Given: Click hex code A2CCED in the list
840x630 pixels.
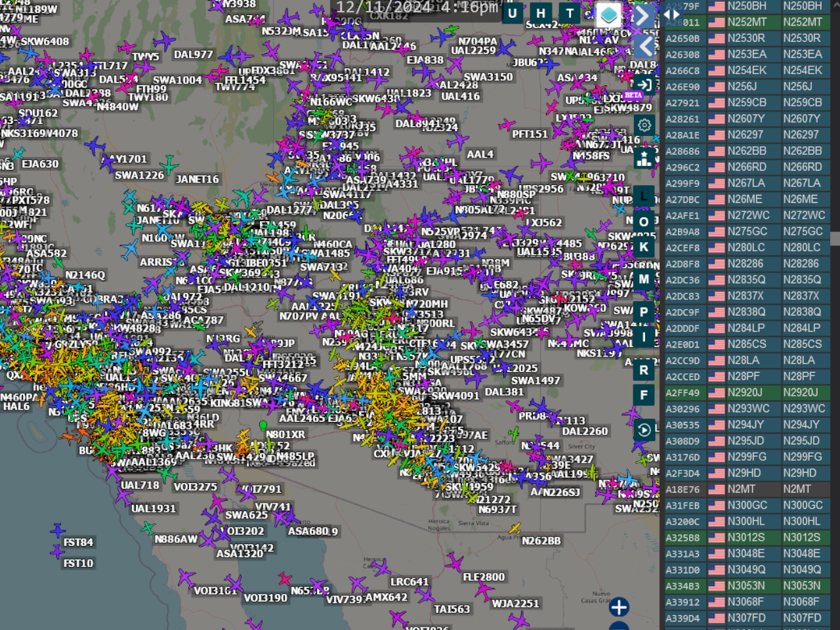Looking at the screenshot, I should point(682,377).
